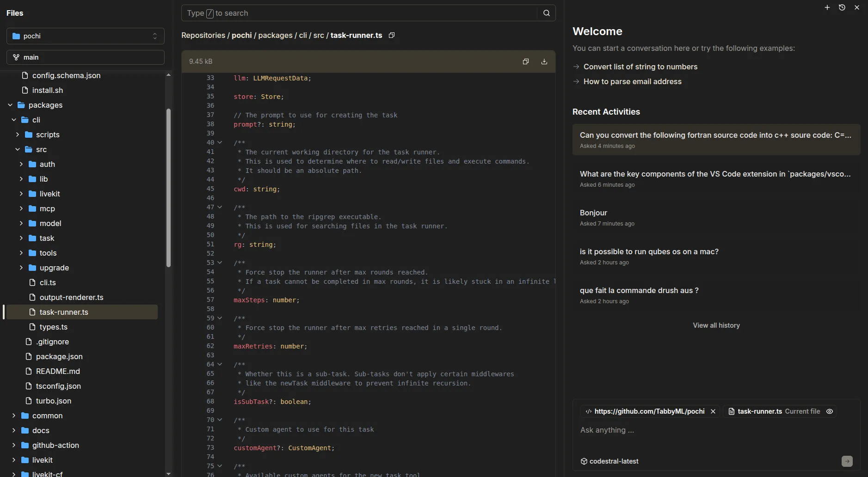The image size is (868, 477).
Task: Open chat history via the clock icon
Action: coord(843,7)
